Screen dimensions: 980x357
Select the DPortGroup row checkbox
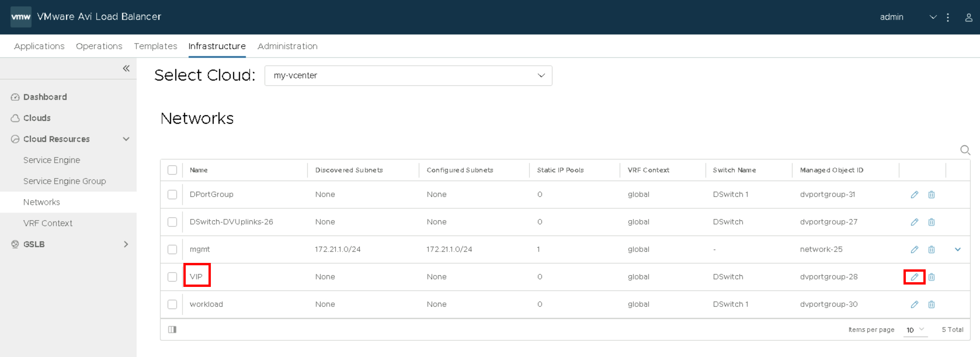click(x=172, y=195)
